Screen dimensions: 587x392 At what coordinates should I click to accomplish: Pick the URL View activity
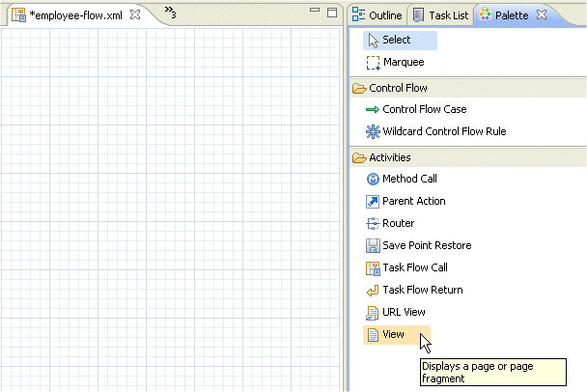pyautogui.click(x=395, y=312)
